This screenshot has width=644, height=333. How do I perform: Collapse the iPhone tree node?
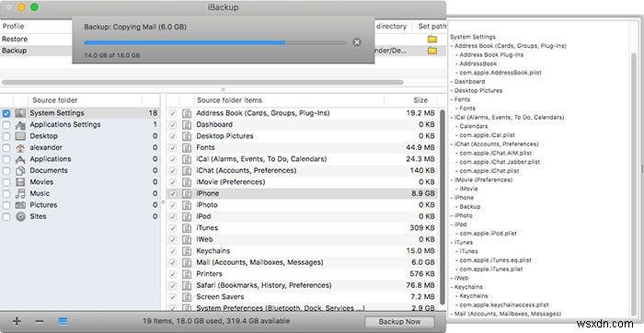[x=452, y=198]
